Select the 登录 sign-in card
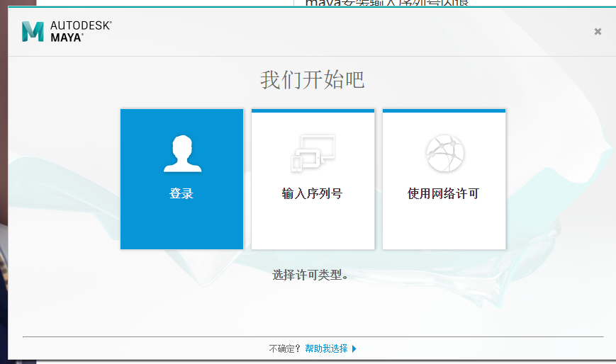This screenshot has height=364, width=616. pyautogui.click(x=181, y=179)
